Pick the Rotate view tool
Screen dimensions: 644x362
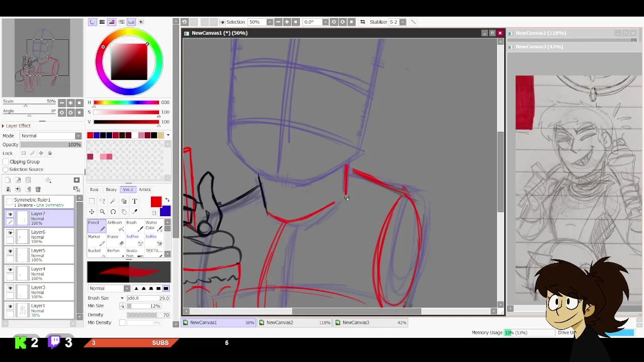tap(113, 212)
